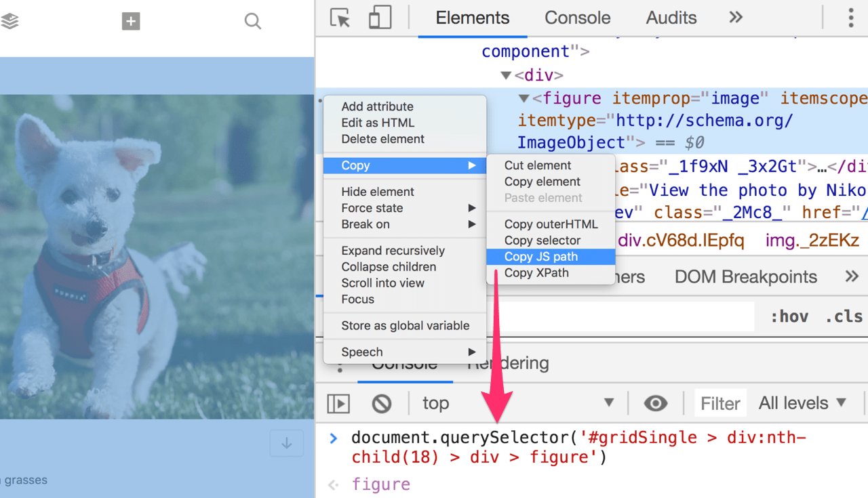Clear the console with ban icon
Image resolution: width=868 pixels, height=498 pixels.
click(x=382, y=404)
